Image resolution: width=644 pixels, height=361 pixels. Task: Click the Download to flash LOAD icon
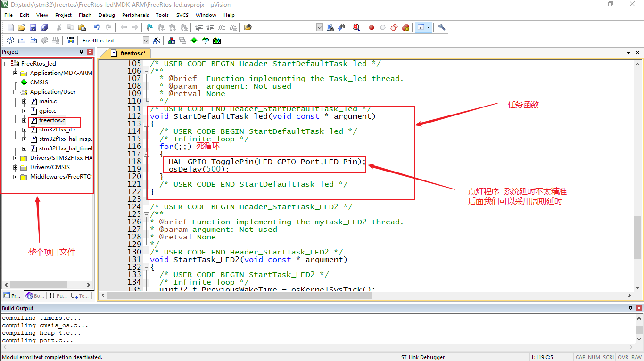[x=71, y=41]
